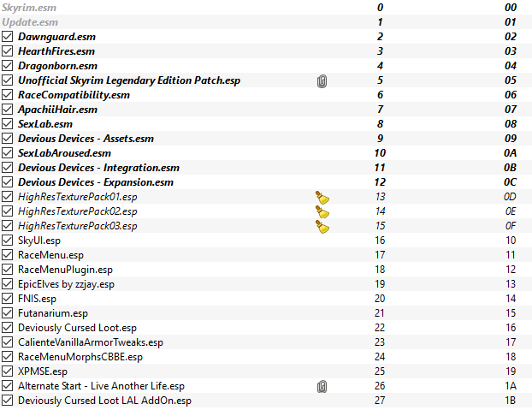This screenshot has width=532, height=410.
Task: Toggle the HearthFires.esm checkbox
Action: [x=7, y=51]
